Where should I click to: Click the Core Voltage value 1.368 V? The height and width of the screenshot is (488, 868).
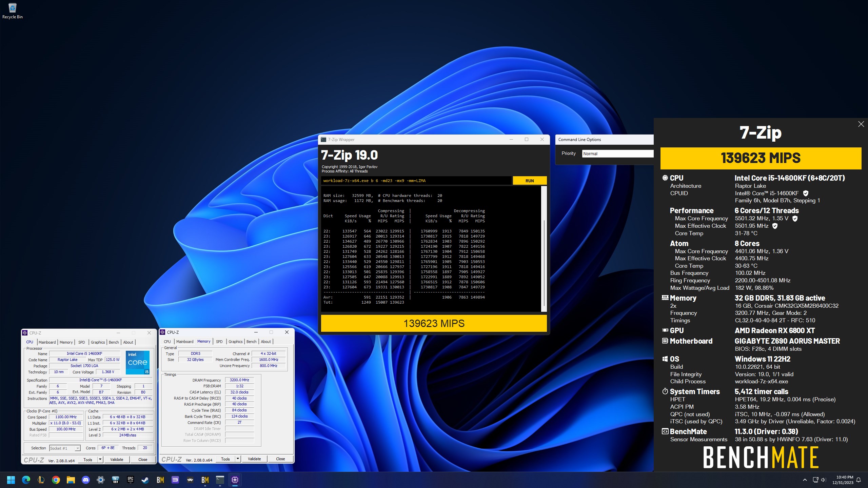108,372
